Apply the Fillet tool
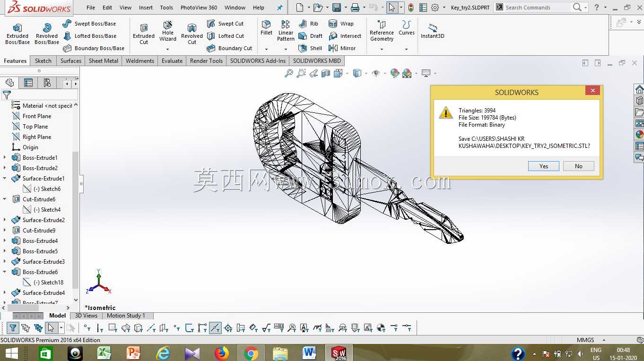This screenshot has height=361, width=644. pyautogui.click(x=266, y=28)
